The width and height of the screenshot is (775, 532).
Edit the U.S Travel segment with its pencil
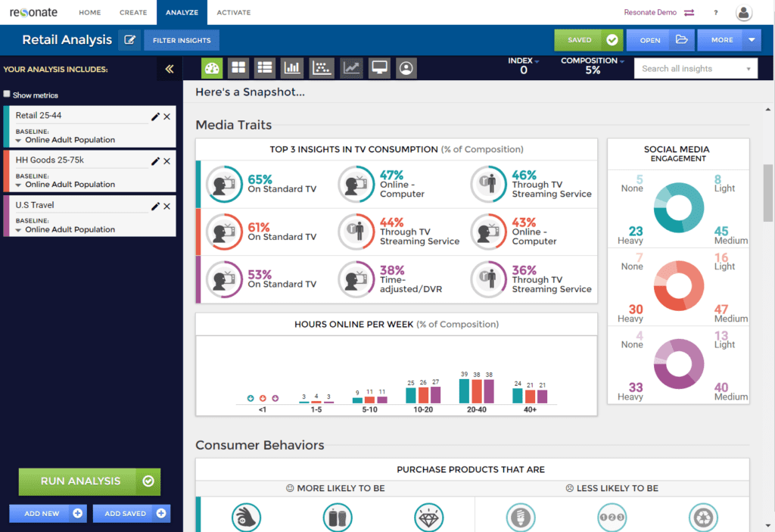coord(157,205)
